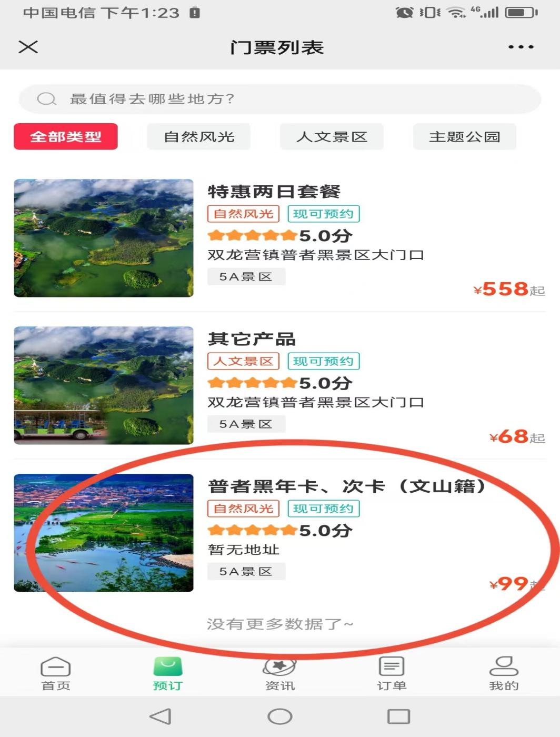Filter by 人文景区 category
The image size is (560, 737).
pos(332,137)
